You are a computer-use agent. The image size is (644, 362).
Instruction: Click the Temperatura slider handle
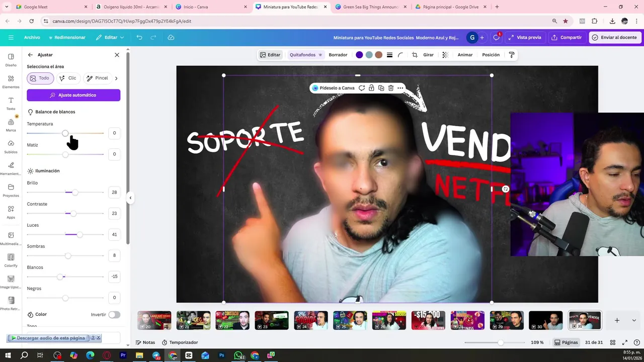click(x=65, y=133)
